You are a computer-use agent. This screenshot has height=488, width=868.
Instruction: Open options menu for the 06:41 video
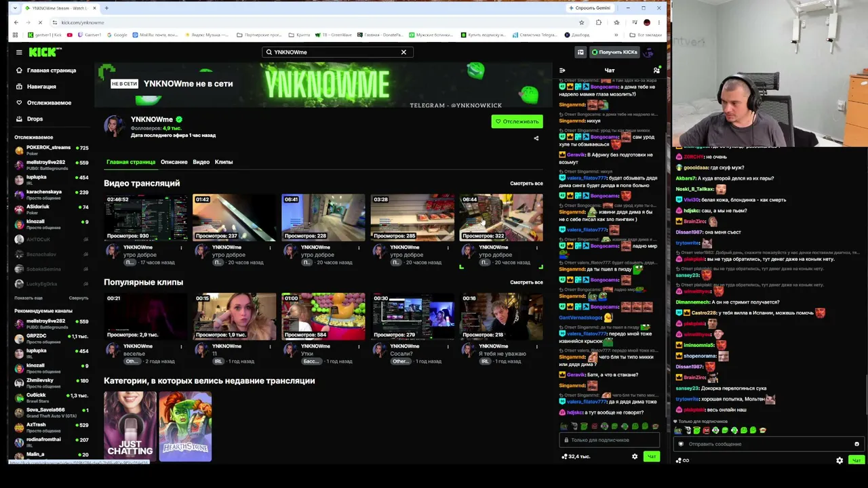point(359,248)
